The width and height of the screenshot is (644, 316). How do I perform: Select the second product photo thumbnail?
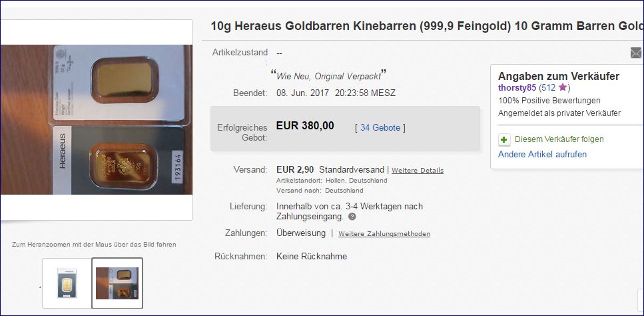click(x=117, y=283)
